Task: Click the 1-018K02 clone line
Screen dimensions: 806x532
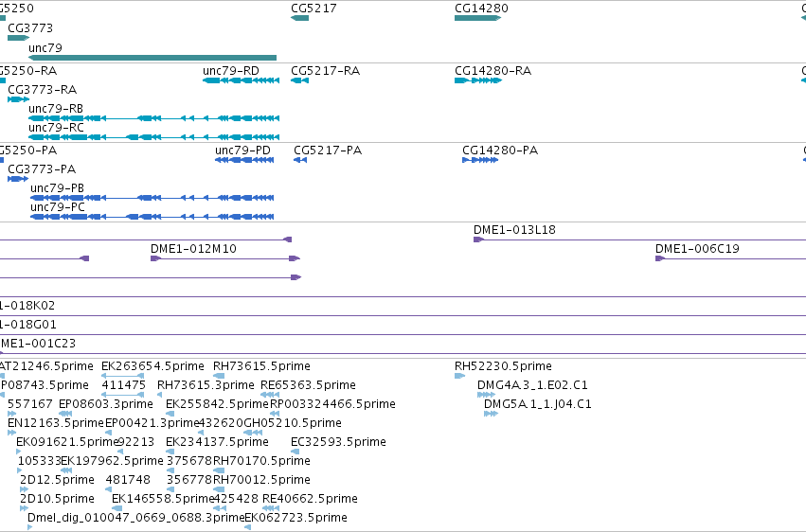Action: [403, 315]
